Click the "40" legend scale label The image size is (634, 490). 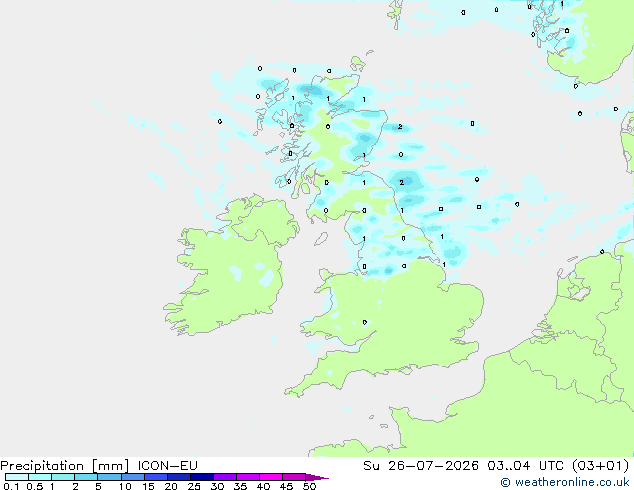263,486
